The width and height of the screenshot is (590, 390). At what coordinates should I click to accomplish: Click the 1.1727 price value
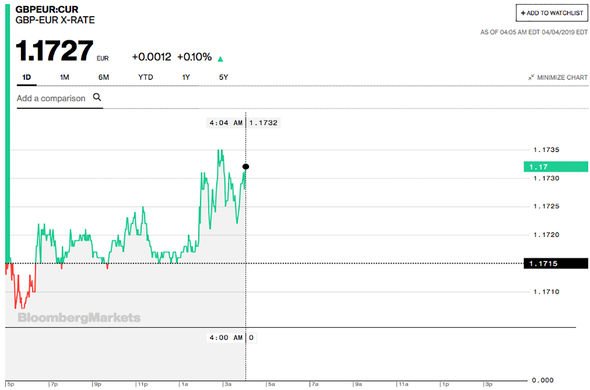[x=54, y=50]
